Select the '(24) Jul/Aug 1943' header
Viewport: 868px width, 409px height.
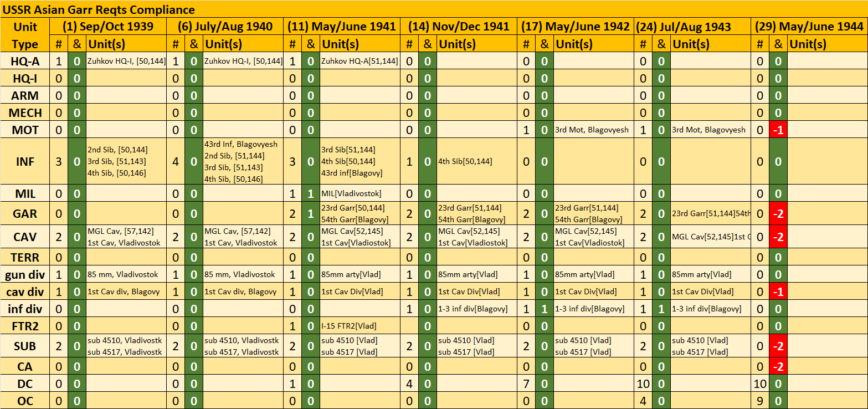[x=693, y=27]
